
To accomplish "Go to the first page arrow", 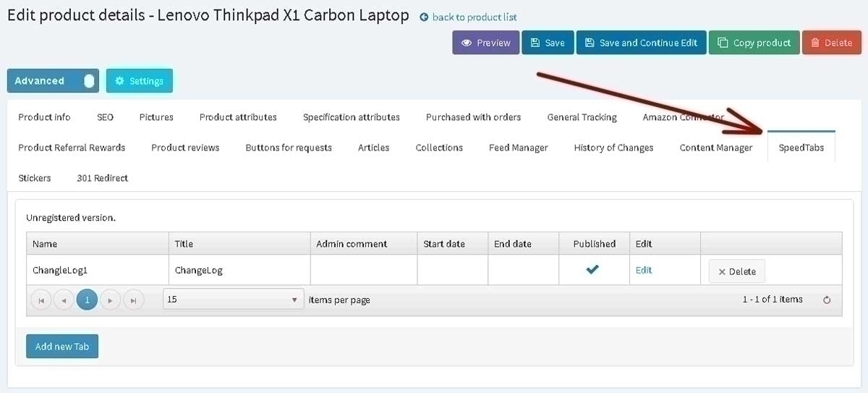I will (x=41, y=300).
